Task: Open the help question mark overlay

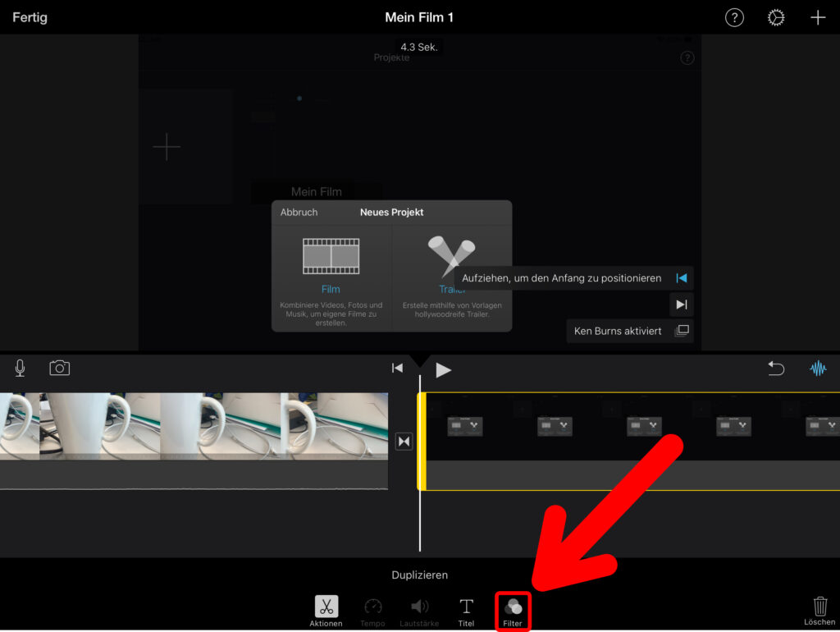Action: (x=734, y=18)
